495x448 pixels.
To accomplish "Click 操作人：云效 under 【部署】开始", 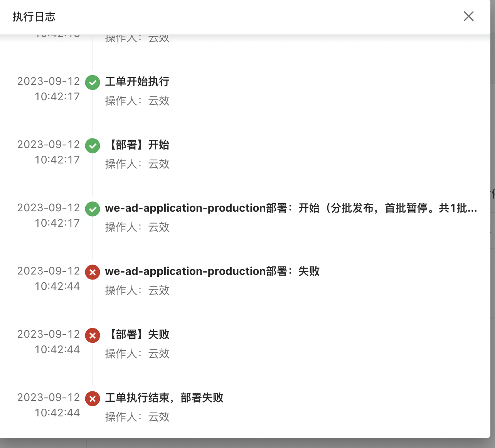I will (137, 164).
